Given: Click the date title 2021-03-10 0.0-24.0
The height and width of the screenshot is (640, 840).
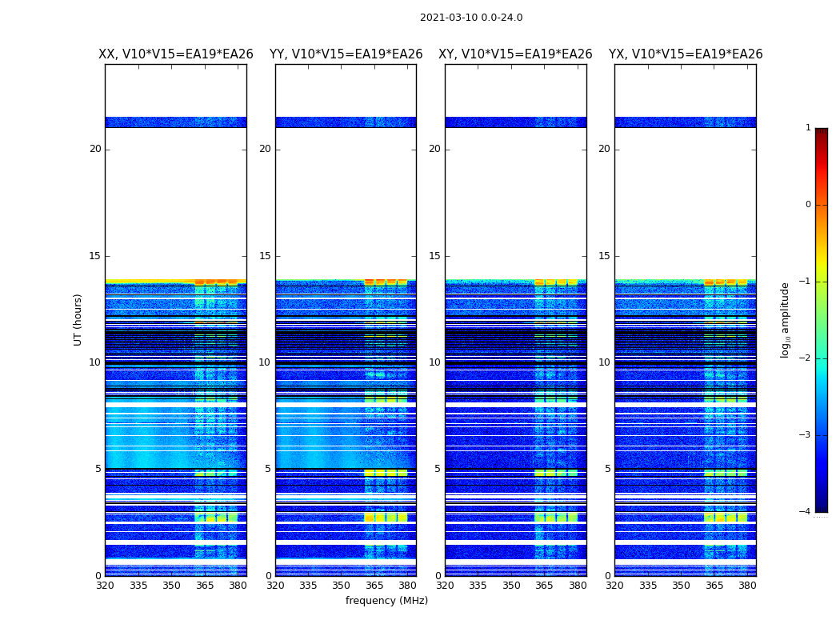Looking at the screenshot, I should pyautogui.click(x=471, y=18).
